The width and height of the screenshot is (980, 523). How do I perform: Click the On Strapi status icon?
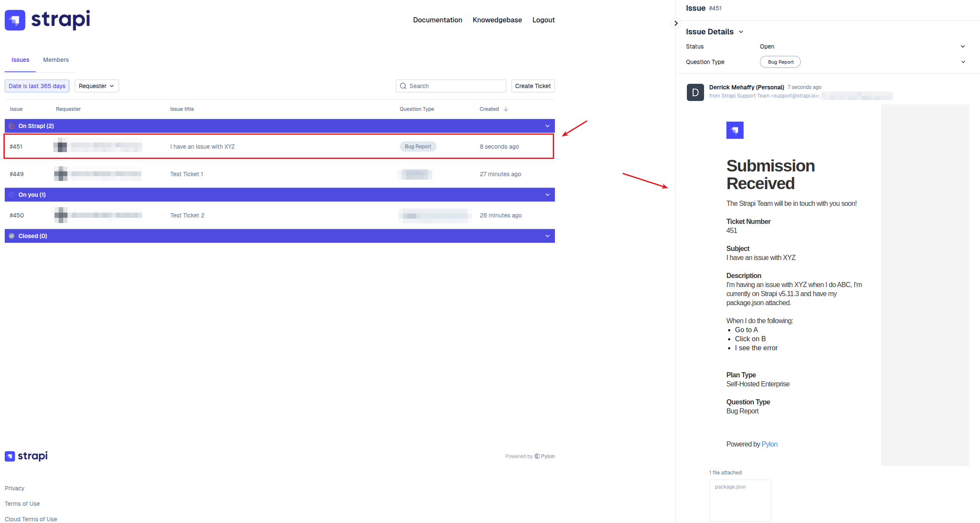pos(12,126)
